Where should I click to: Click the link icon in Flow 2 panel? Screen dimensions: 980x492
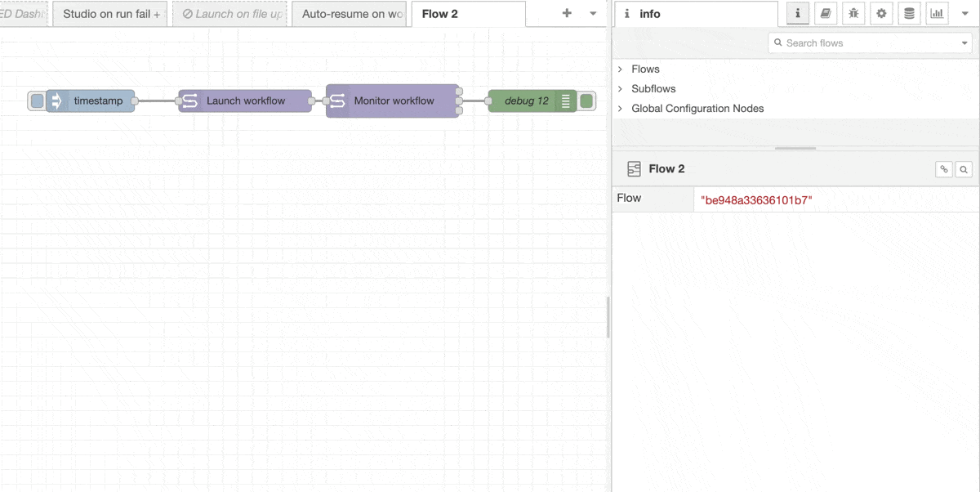click(945, 168)
